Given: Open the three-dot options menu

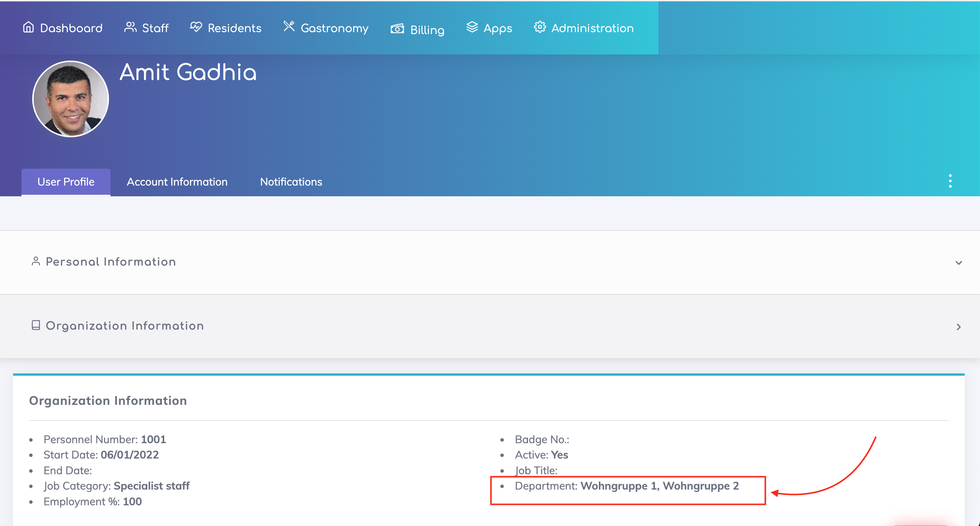Looking at the screenshot, I should [950, 181].
